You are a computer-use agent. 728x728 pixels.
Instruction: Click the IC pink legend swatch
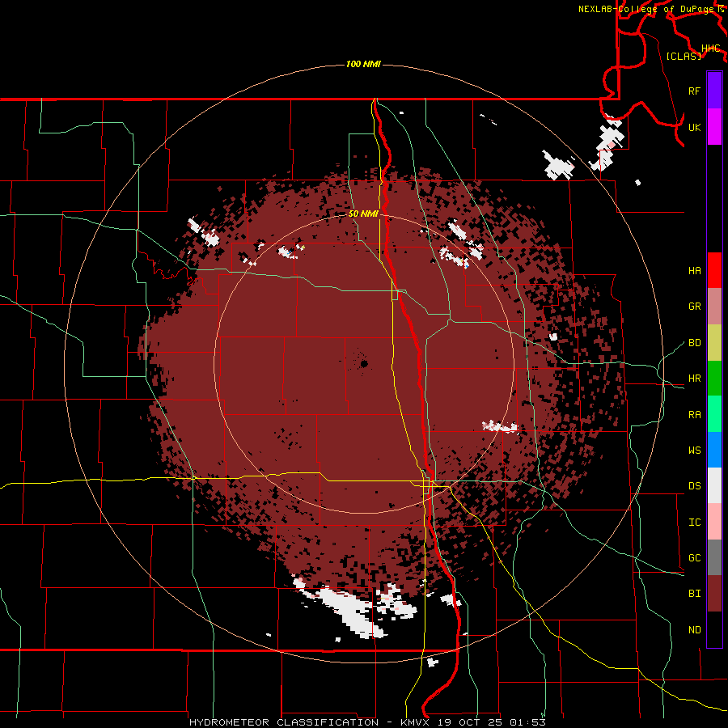tap(714, 522)
